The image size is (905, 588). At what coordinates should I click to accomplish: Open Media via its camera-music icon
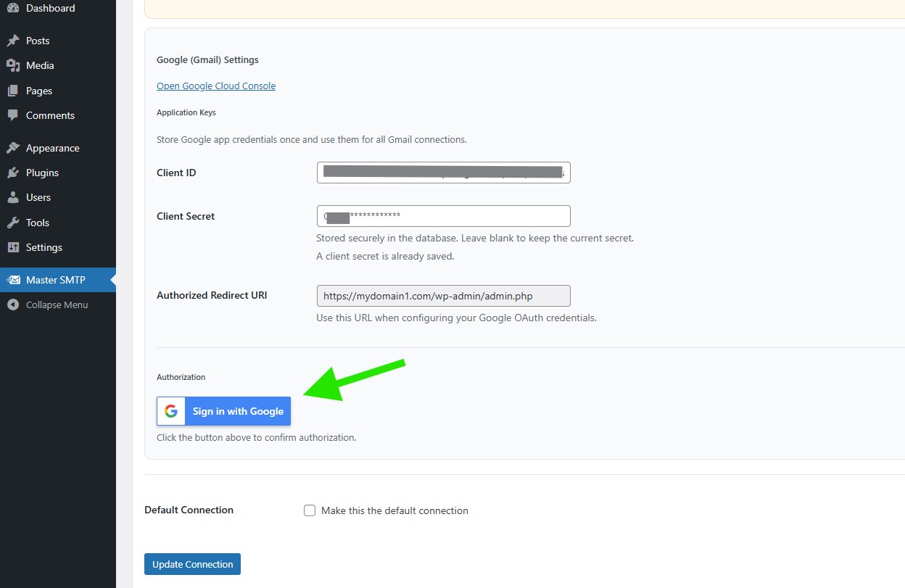pyautogui.click(x=13, y=65)
